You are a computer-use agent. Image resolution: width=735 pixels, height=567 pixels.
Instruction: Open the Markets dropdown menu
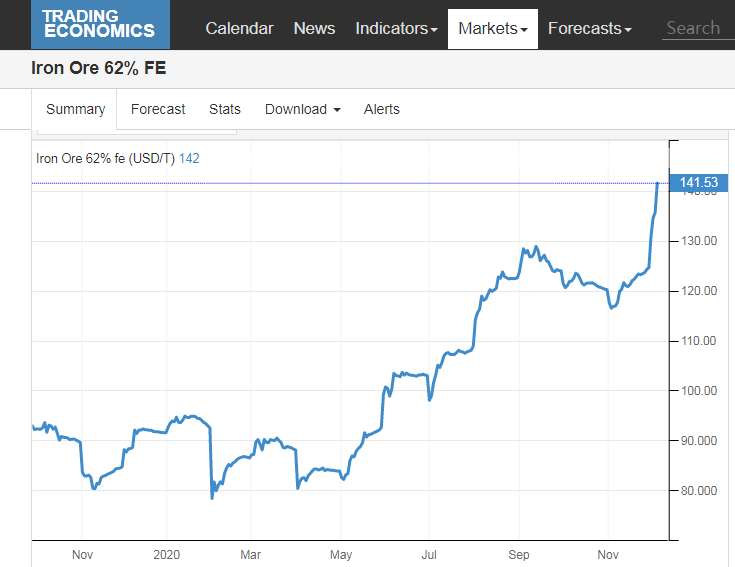click(492, 28)
